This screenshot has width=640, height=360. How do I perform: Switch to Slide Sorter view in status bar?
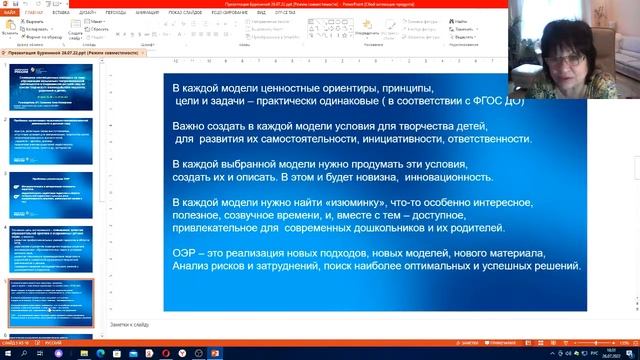tap(541, 343)
